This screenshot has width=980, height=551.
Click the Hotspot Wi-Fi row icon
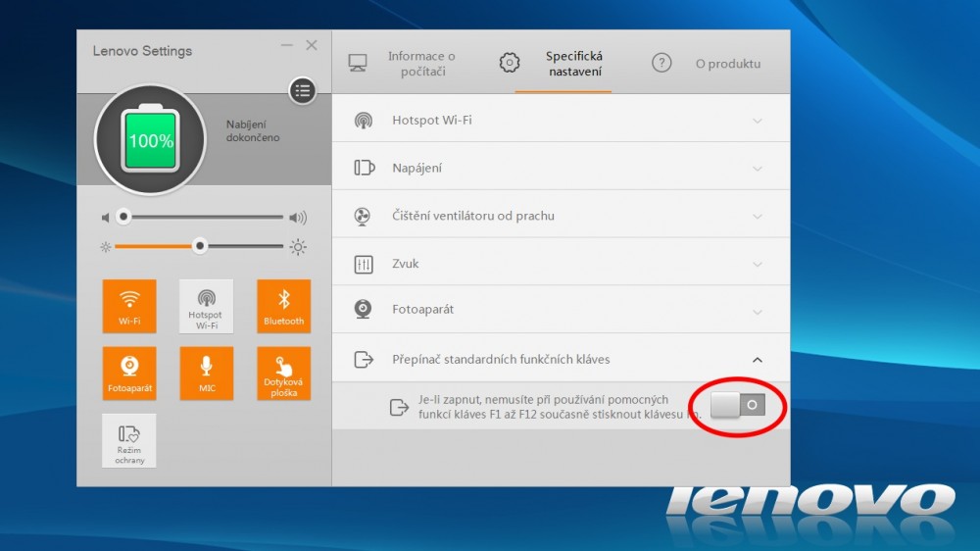[x=364, y=121]
